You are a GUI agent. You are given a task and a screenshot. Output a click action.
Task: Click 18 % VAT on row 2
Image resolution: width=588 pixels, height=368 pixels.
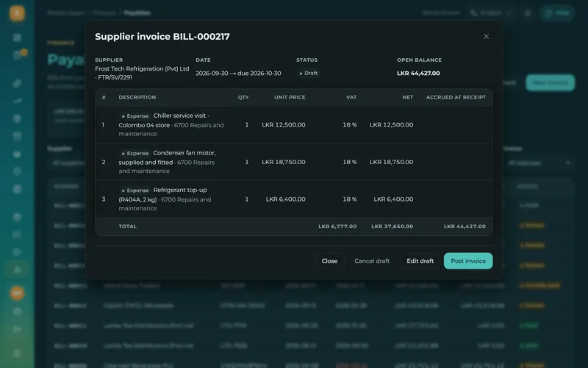pyautogui.click(x=350, y=162)
